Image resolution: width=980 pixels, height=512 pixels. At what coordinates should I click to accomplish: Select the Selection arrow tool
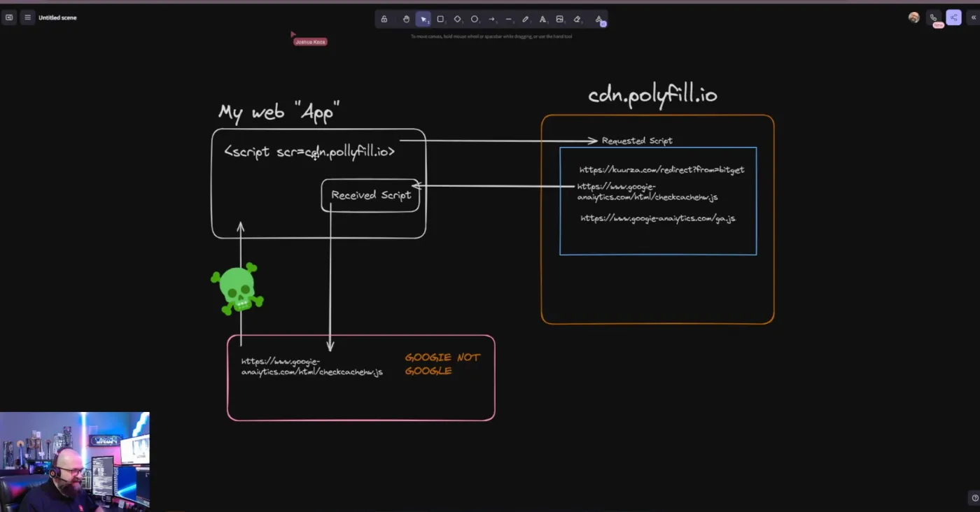423,19
